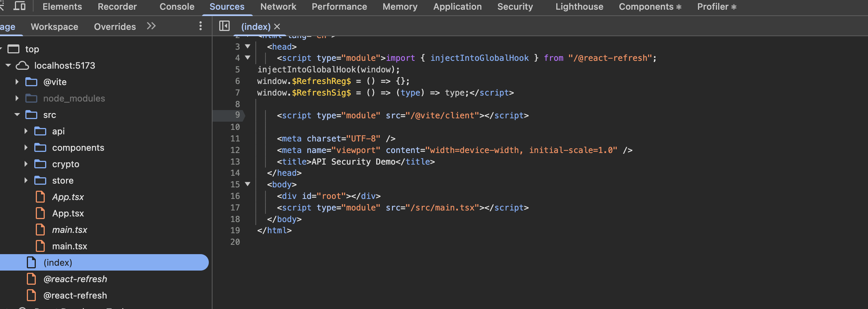Expand the crypto folder
The height and width of the screenshot is (309, 868).
(x=26, y=164)
